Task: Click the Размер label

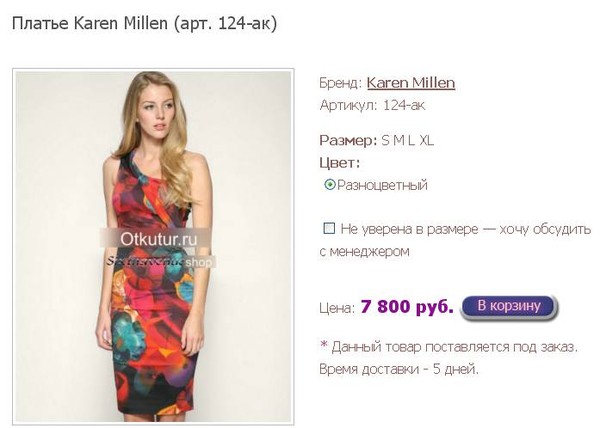Action: (x=348, y=140)
